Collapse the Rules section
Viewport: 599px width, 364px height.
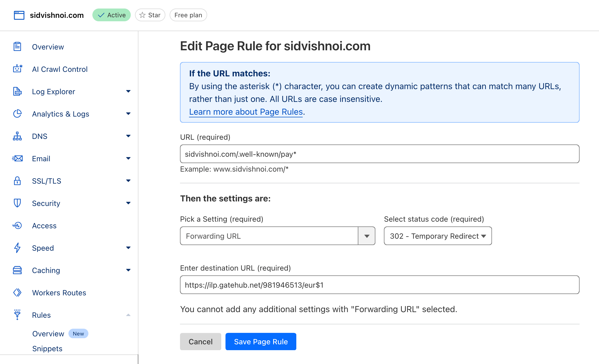point(129,315)
